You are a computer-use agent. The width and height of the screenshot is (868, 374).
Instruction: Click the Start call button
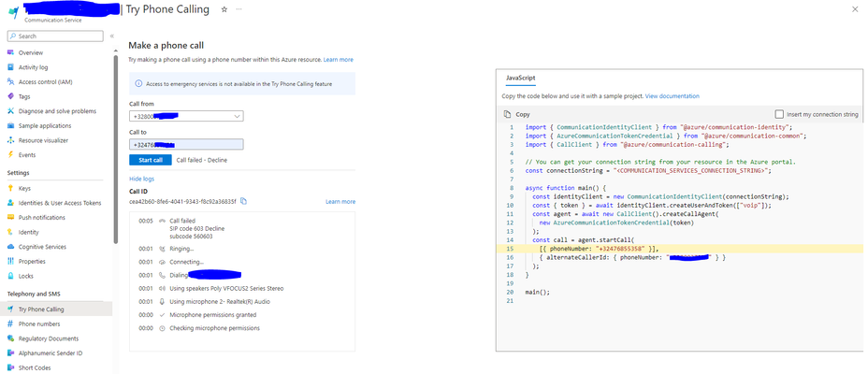pyautogui.click(x=150, y=160)
